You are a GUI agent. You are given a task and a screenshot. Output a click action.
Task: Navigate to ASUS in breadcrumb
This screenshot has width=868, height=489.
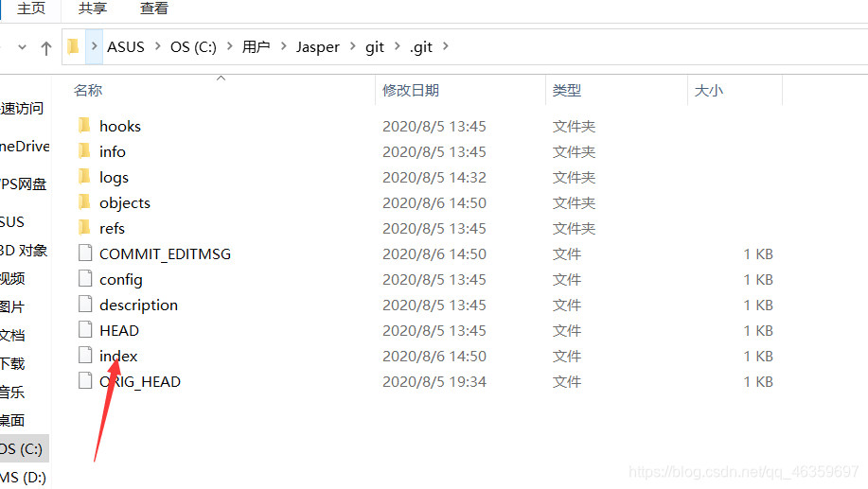click(126, 47)
